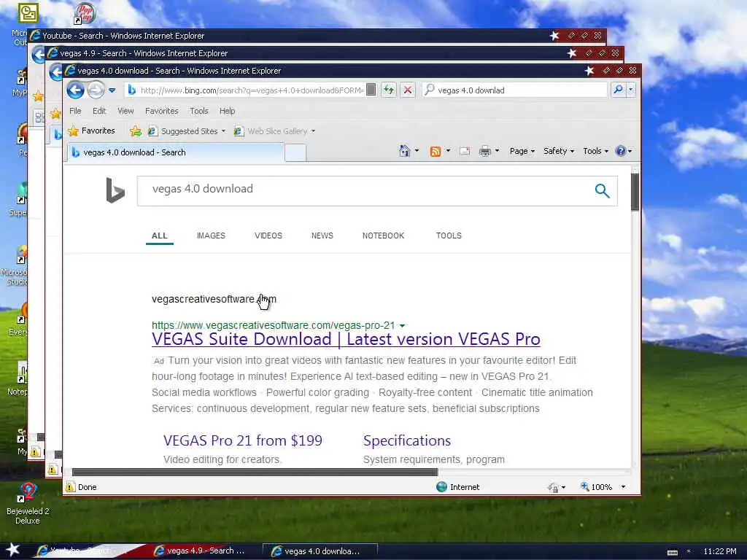Screen dimensions: 747x560
Task: Open the Favorites menu
Action: coord(161,111)
